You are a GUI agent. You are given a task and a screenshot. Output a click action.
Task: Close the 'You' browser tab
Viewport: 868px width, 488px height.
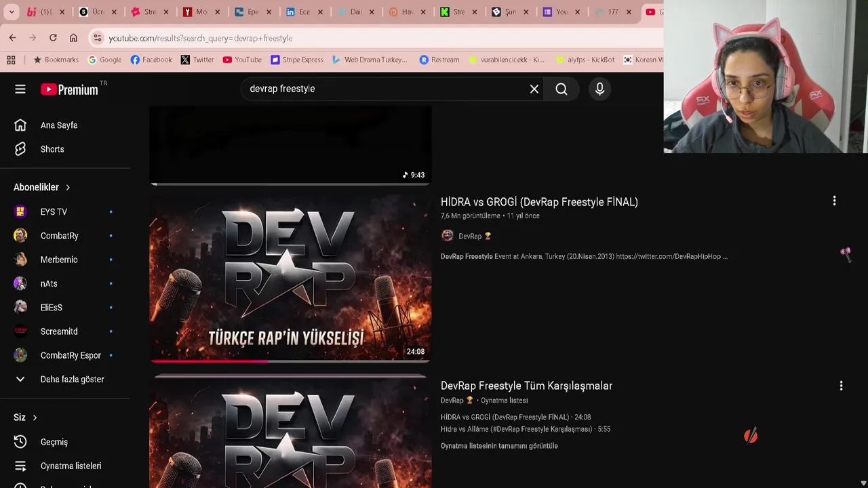tap(578, 12)
